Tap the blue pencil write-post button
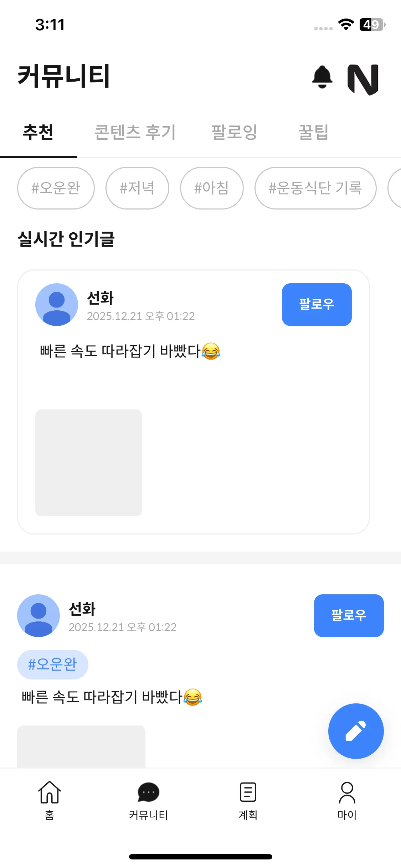The width and height of the screenshot is (401, 868). (356, 731)
